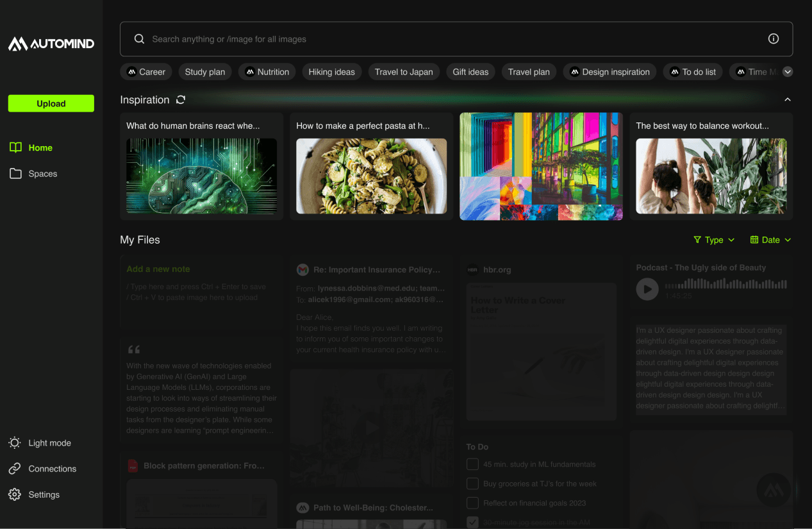Click the 'Add a new note' field
Viewport: 812px width, 529px height.
(201, 292)
